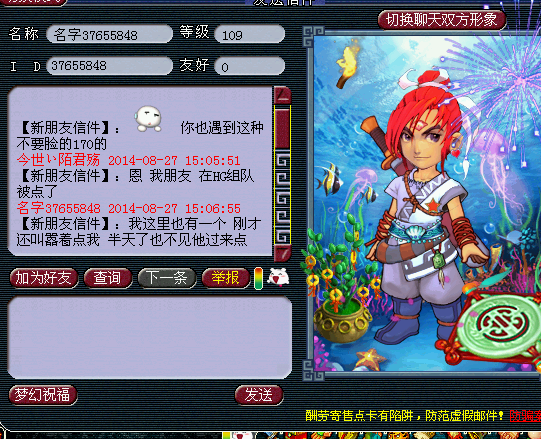The width and height of the screenshot is (541, 439).
Task: Click the white blob emoticon in chat
Action: (148, 118)
